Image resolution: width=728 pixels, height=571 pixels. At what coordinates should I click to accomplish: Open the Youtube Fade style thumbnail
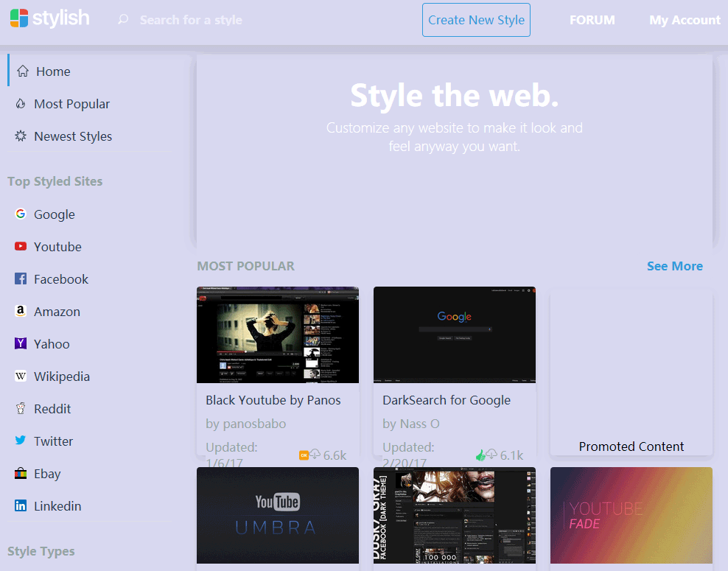pyautogui.click(x=631, y=515)
